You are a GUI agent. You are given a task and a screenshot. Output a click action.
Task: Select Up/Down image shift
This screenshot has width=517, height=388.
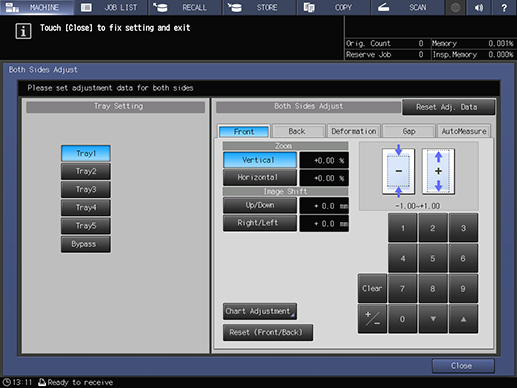click(260, 205)
